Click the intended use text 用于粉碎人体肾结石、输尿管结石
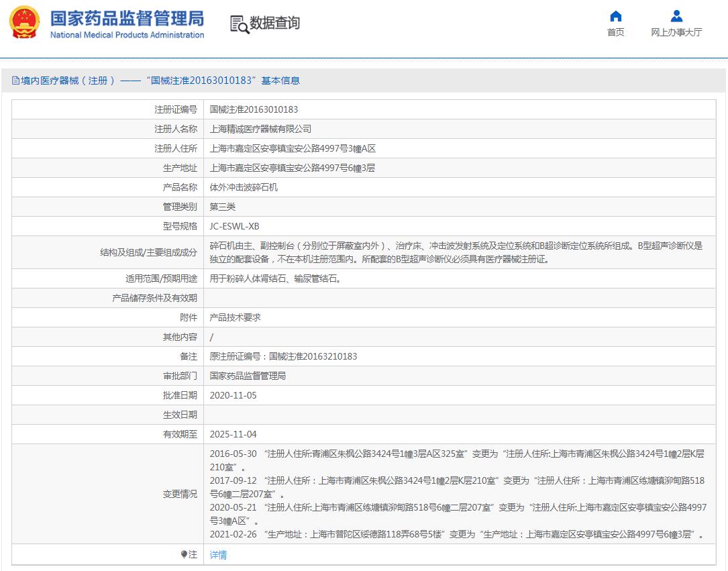This screenshot has height=571, width=728. point(275,278)
